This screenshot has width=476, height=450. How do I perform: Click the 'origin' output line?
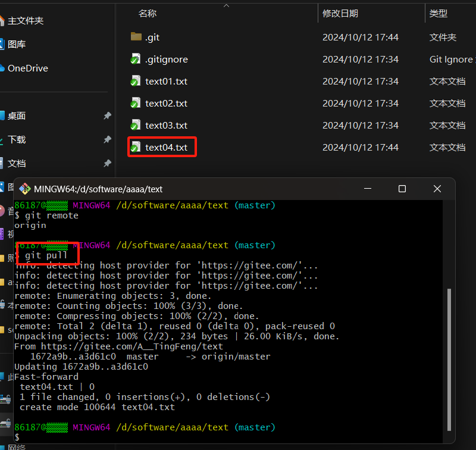point(30,226)
